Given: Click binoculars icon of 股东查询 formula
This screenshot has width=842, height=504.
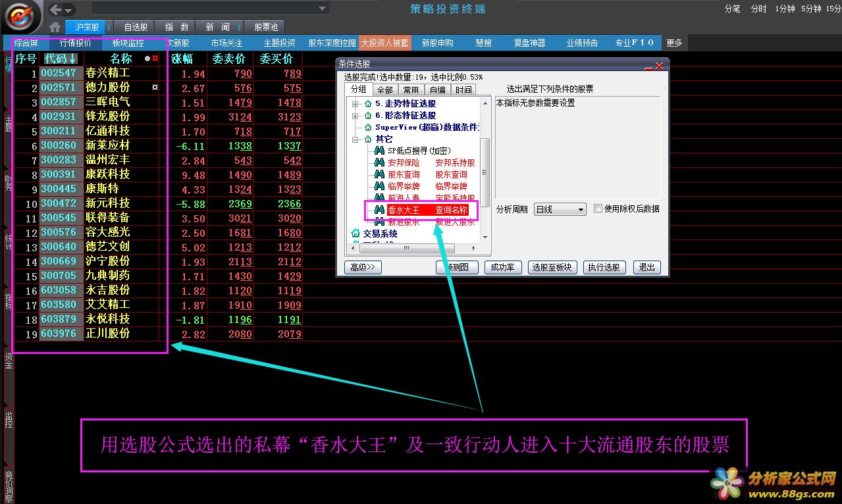Looking at the screenshot, I should click(x=379, y=174).
